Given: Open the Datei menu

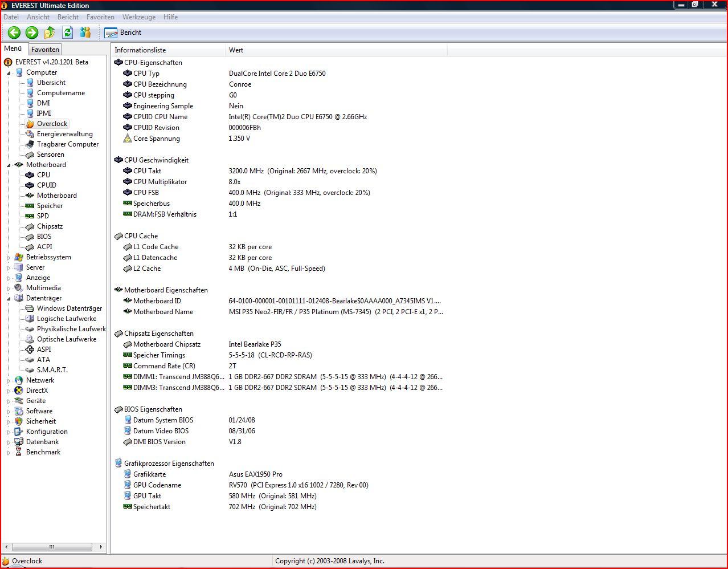Looking at the screenshot, I should (x=11, y=17).
